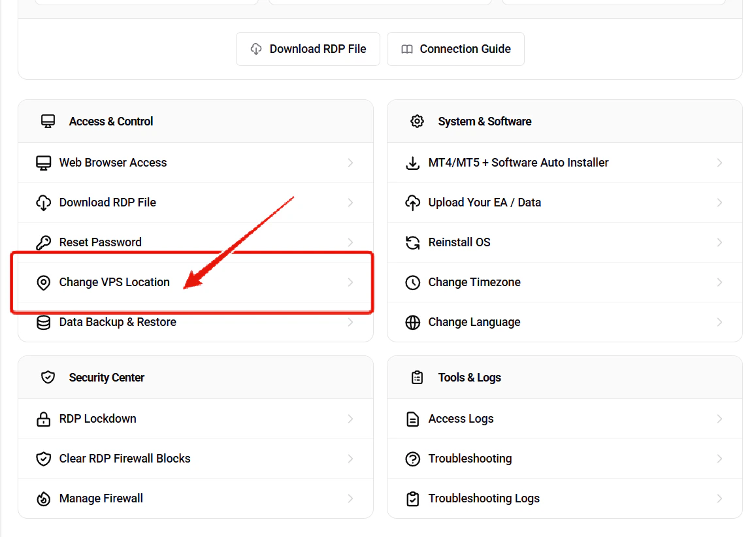Open the Troubleshooting section
The image size is (756, 537).
(x=470, y=458)
